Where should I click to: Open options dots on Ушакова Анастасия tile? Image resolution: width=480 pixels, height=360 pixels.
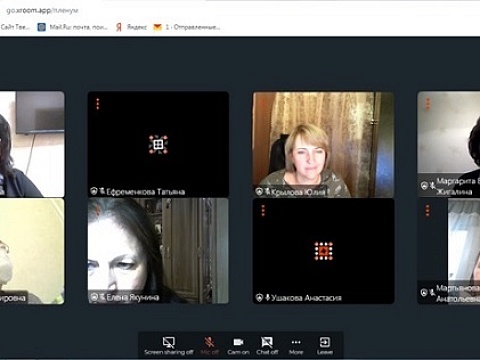pos(263,210)
